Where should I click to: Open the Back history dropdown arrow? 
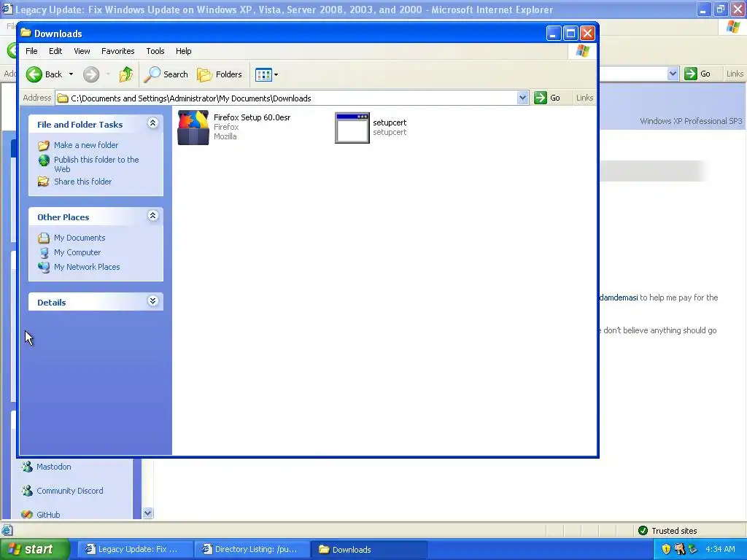(71, 74)
